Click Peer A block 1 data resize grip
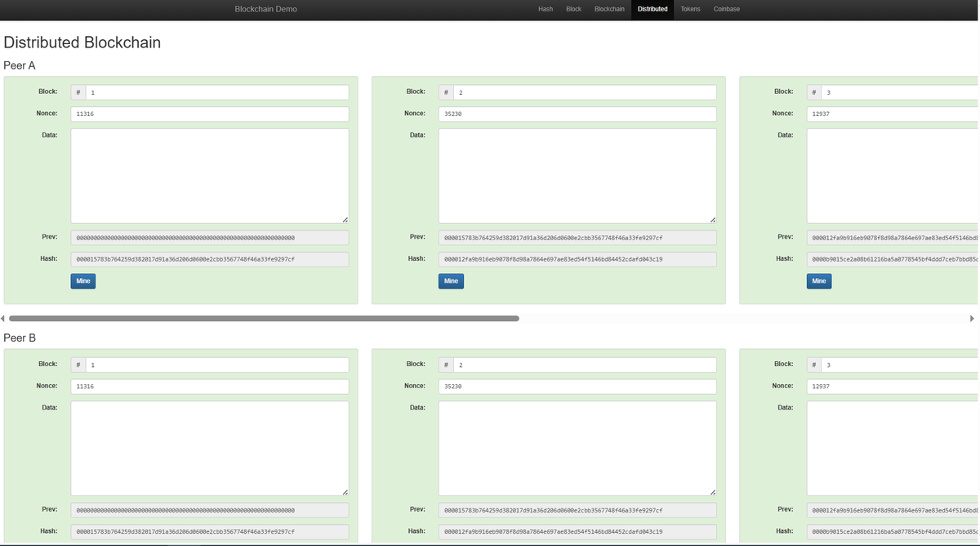 point(345,219)
